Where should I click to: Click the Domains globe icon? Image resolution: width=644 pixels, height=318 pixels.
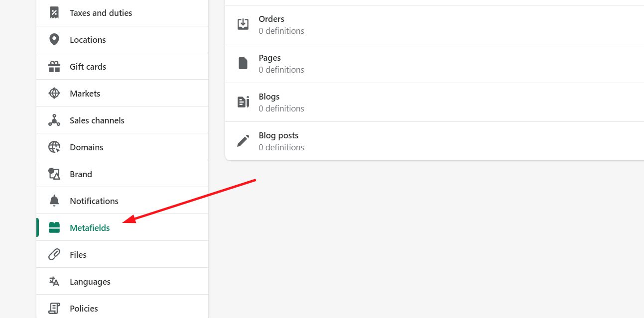[x=54, y=147]
